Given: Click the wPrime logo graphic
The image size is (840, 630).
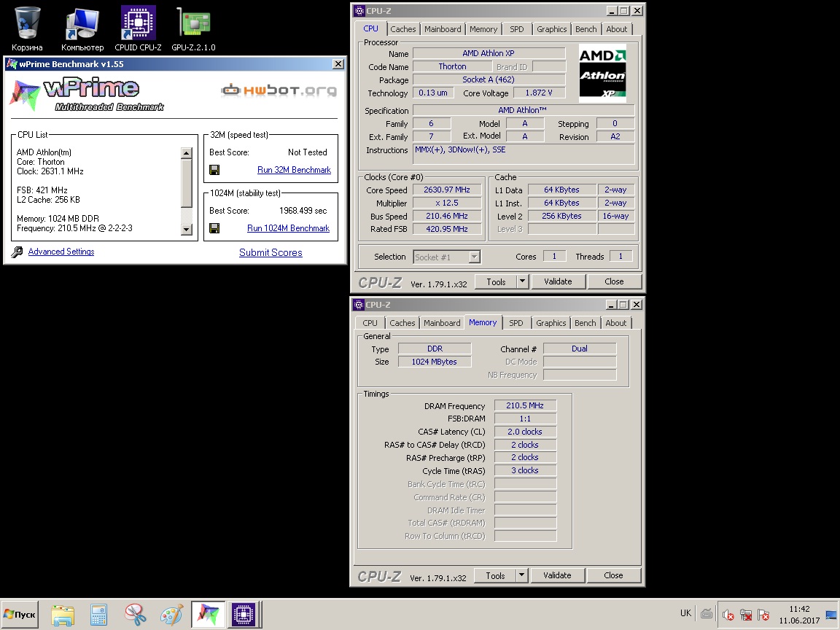Looking at the screenshot, I should 87,94.
